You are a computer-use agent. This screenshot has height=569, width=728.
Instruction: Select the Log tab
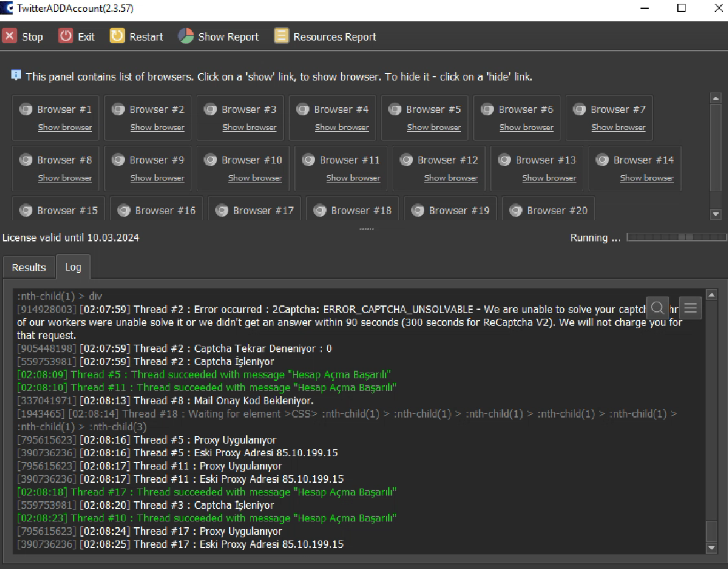[73, 267]
